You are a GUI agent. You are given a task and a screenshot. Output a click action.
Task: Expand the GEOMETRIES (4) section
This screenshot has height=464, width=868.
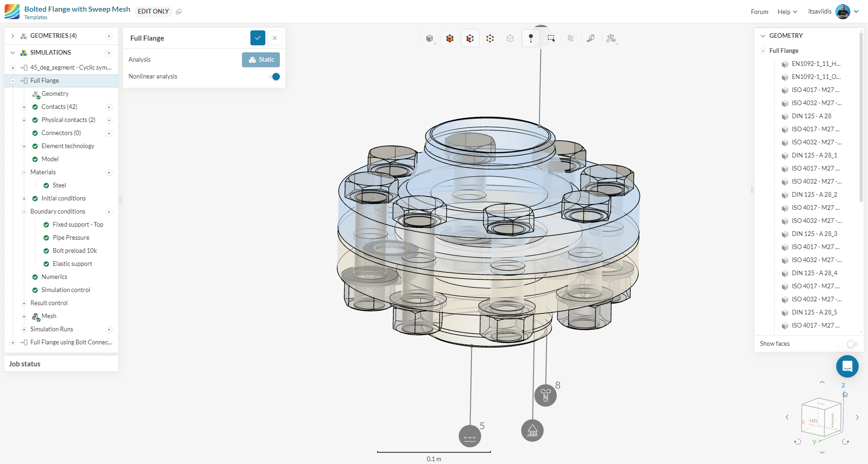click(x=13, y=36)
